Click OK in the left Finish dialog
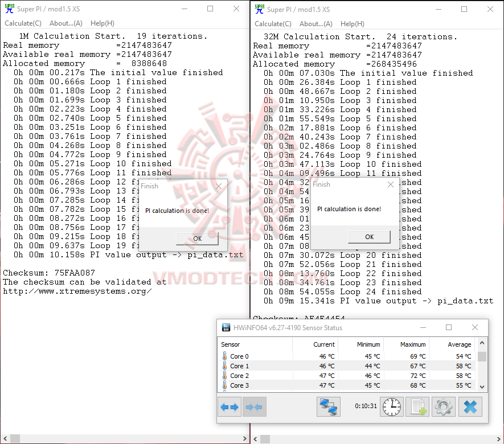Screen dimensions: 504x444 tap(198, 239)
